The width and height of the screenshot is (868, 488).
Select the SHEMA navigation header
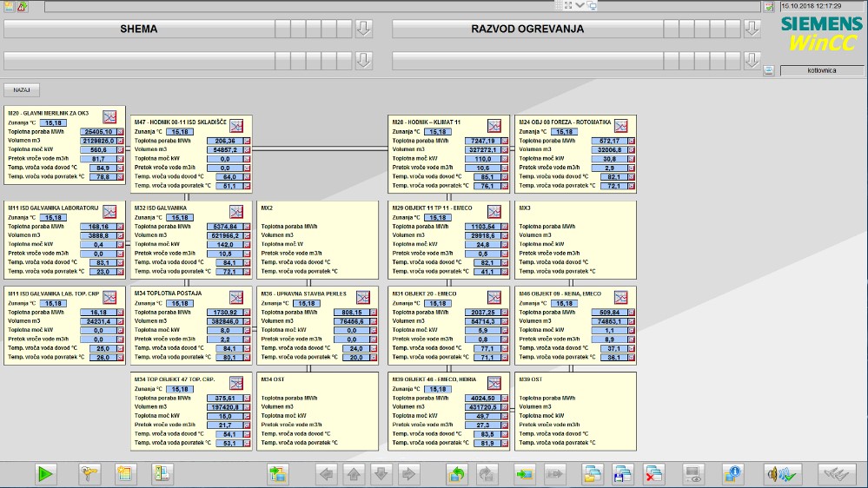click(139, 29)
